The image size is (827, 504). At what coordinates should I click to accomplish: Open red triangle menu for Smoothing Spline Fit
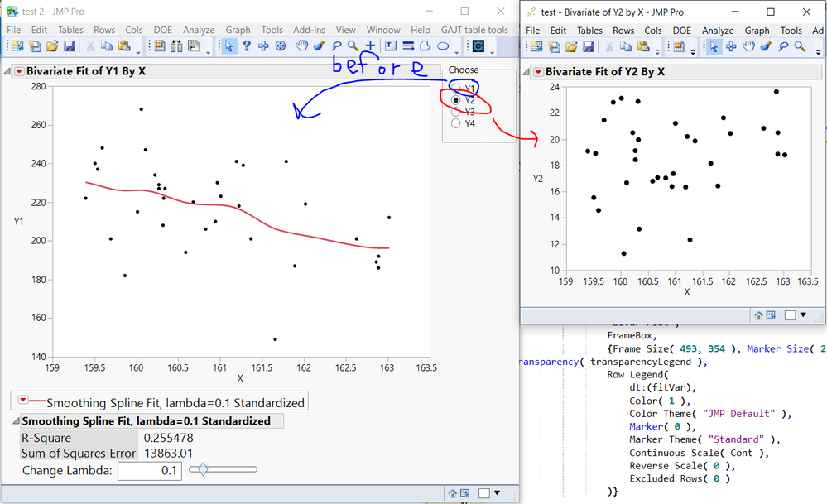(21, 402)
